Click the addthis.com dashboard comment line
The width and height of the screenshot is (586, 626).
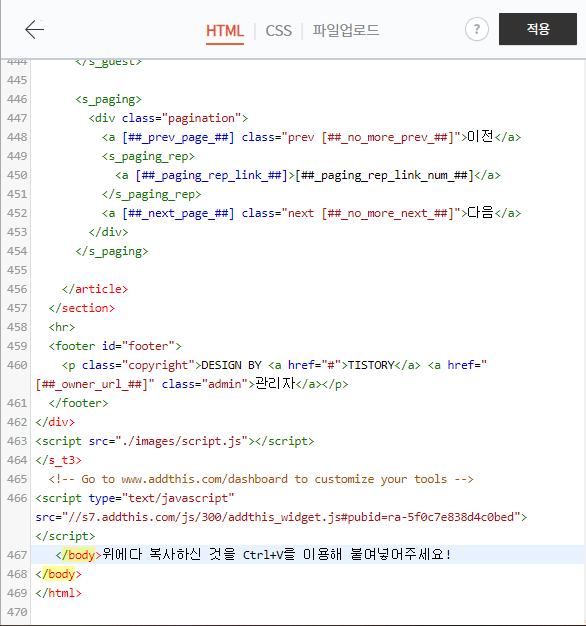261,479
